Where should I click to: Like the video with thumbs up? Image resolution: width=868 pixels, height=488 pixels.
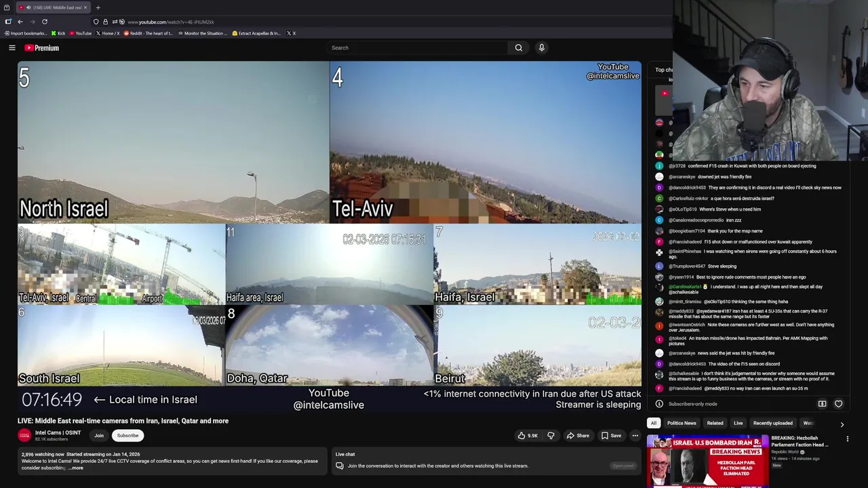528,436
